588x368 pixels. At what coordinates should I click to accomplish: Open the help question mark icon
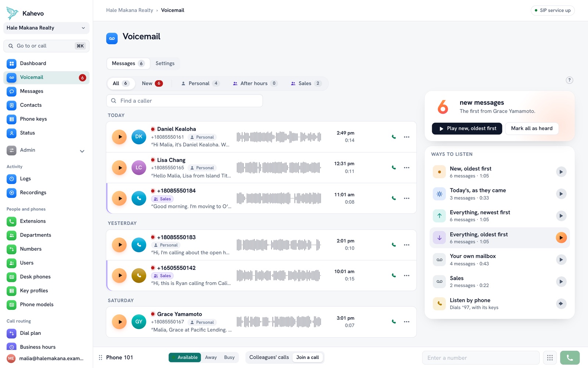pyautogui.click(x=569, y=80)
